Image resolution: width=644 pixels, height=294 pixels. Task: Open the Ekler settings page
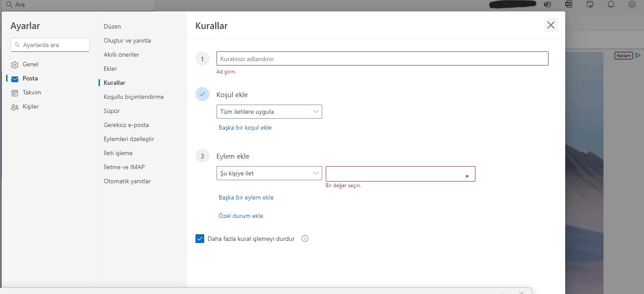tap(110, 69)
